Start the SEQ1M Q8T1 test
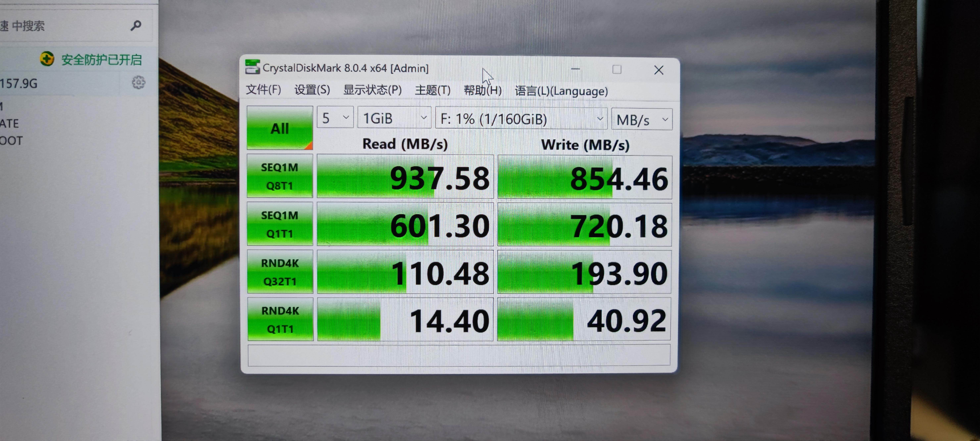The height and width of the screenshot is (441, 980). (280, 176)
